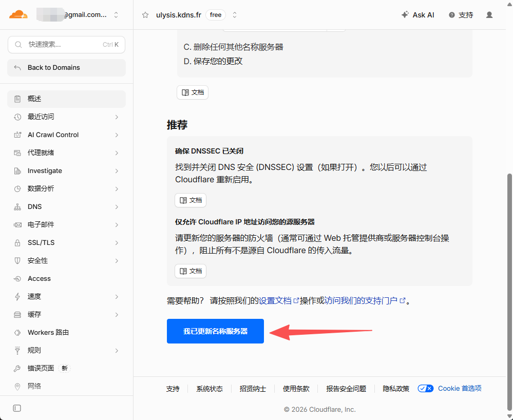
Task: Click the 网络 location pin icon
Action: pyautogui.click(x=17, y=387)
